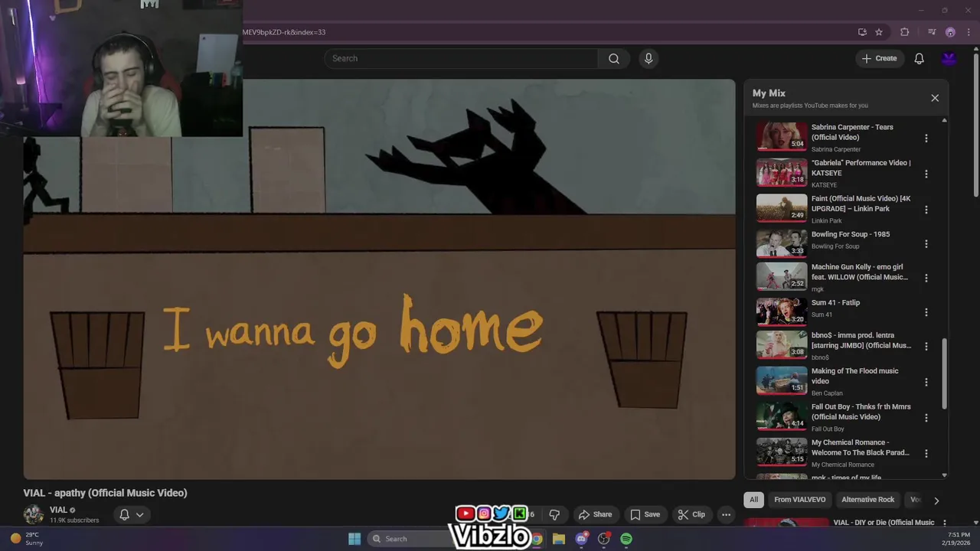This screenshot has width=980, height=551.
Task: Open the weather widget showing Sunny
Action: (x=27, y=539)
